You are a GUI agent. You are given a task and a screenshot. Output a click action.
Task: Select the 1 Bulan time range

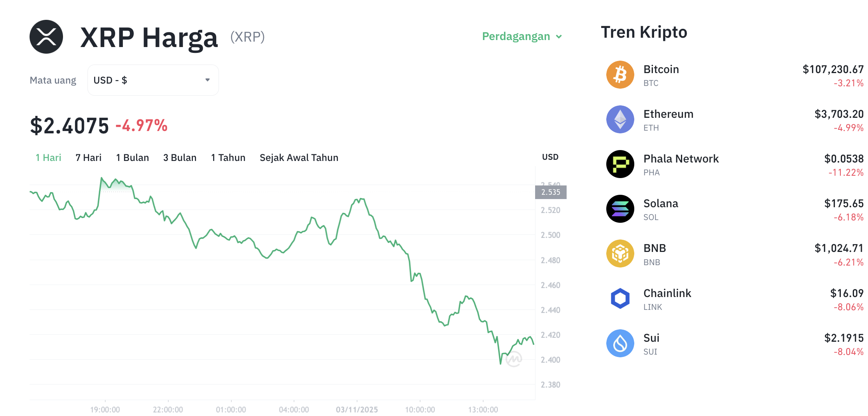point(132,157)
